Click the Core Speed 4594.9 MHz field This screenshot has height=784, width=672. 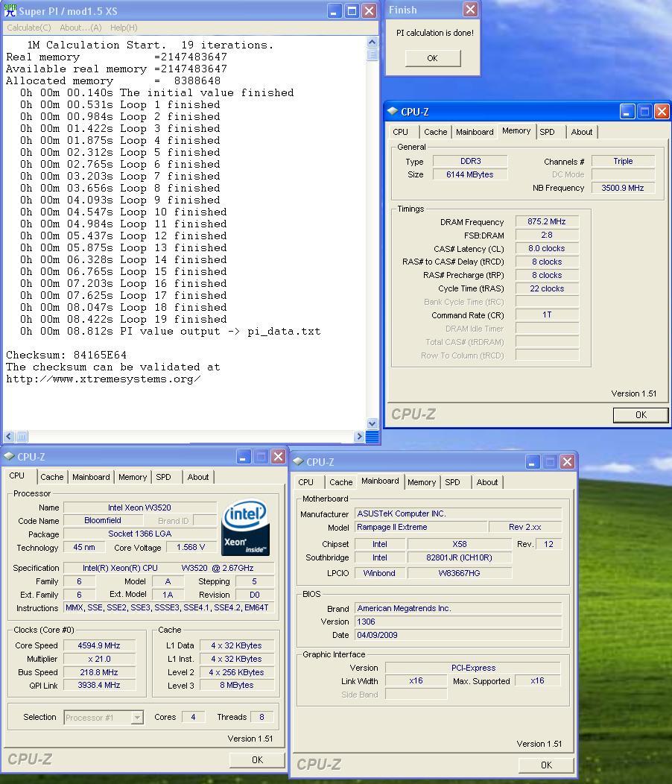point(99,645)
